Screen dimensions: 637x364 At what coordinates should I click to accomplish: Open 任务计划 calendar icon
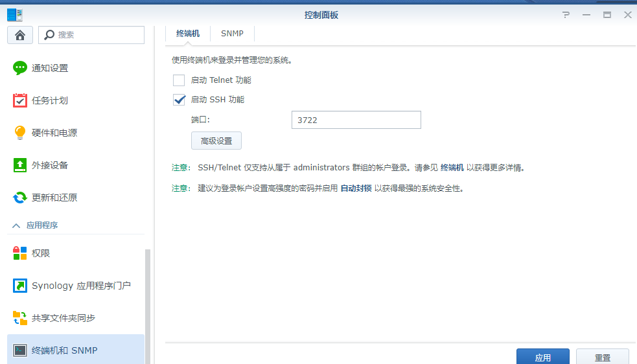(20, 100)
